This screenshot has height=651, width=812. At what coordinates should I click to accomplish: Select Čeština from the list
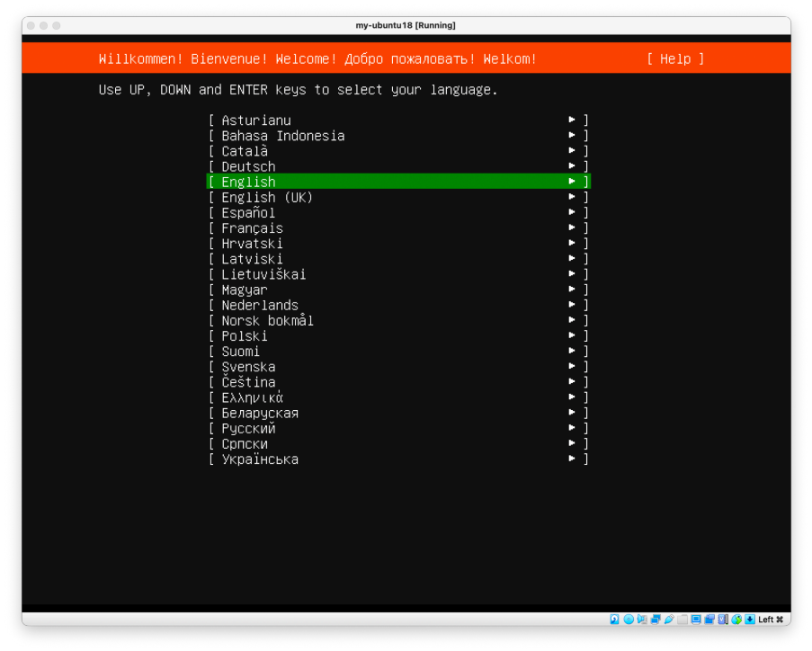(398, 381)
